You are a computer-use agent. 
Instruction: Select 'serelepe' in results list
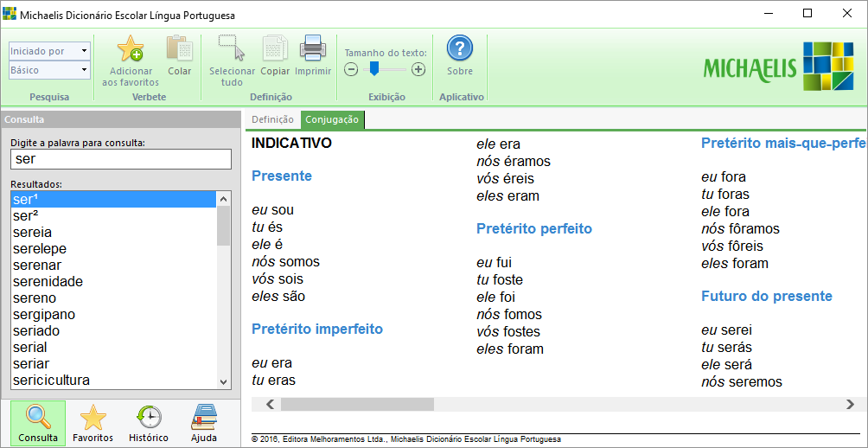click(x=113, y=248)
